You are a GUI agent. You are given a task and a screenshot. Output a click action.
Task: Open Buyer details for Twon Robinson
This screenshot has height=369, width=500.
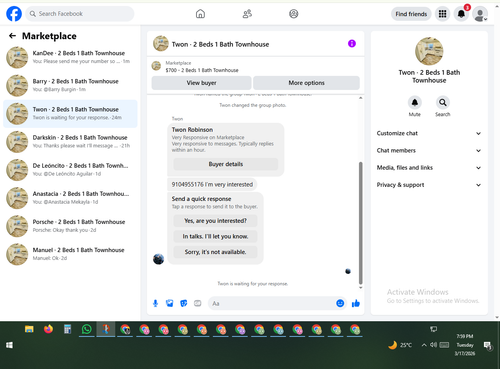(x=226, y=164)
